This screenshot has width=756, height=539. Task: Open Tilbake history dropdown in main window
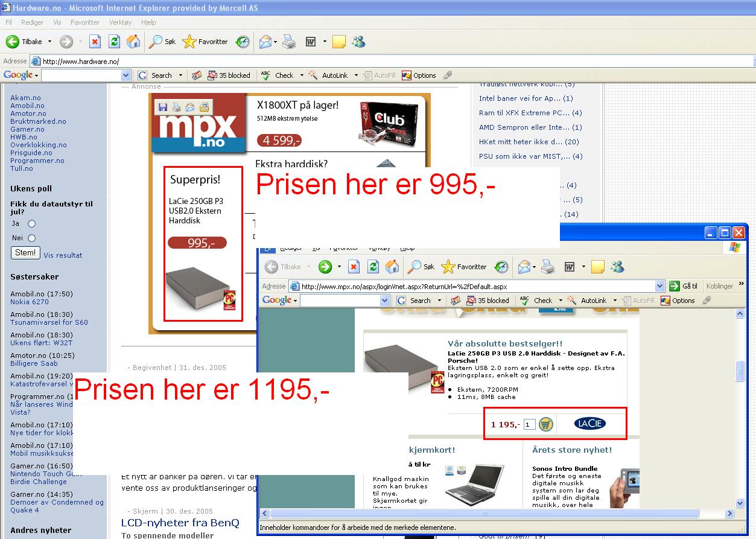pos(50,42)
